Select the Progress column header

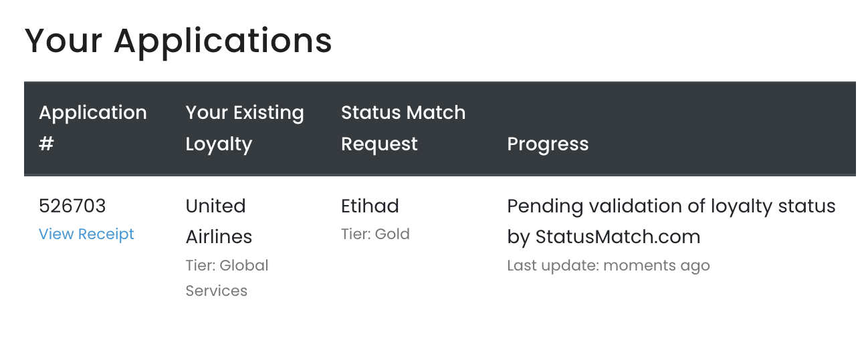548,144
